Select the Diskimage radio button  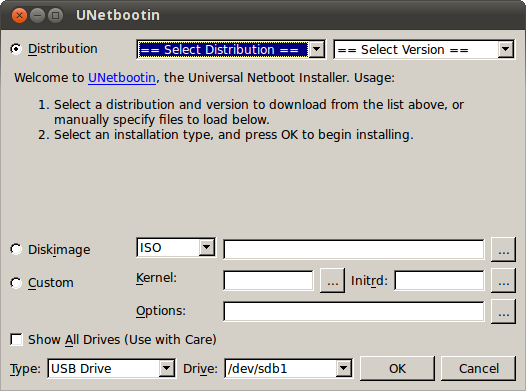pyautogui.click(x=16, y=249)
